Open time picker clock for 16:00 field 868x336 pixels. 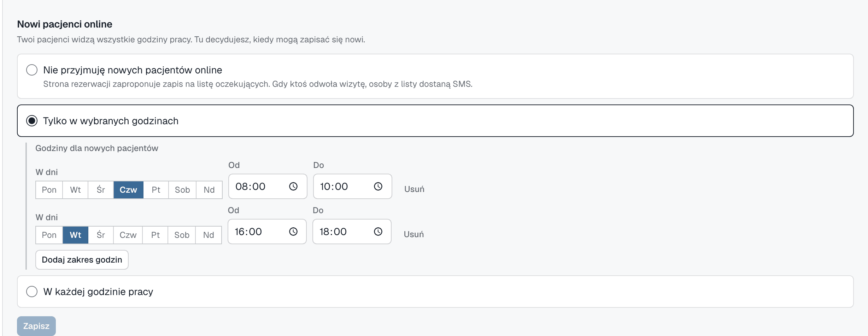pos(293,232)
